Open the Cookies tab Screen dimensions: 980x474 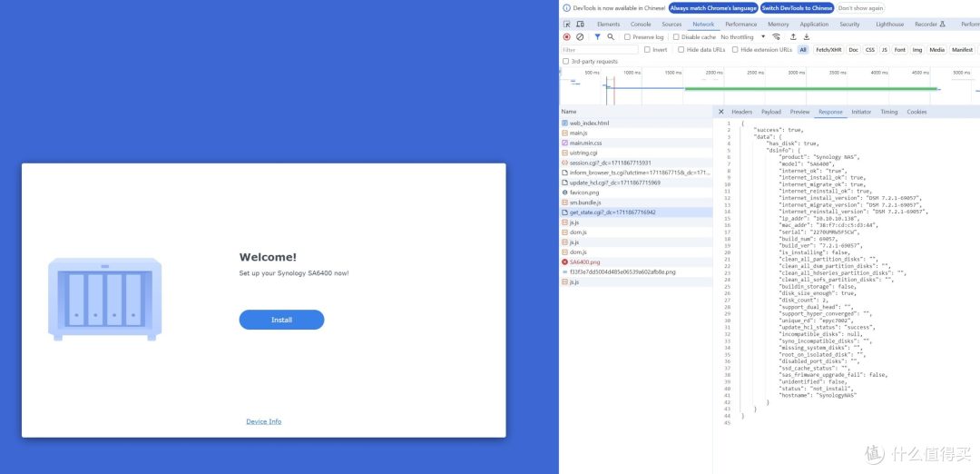(916, 112)
